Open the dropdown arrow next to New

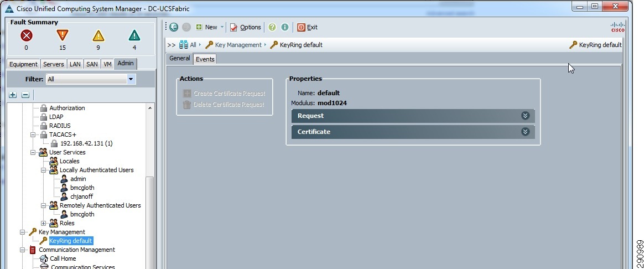click(x=222, y=27)
